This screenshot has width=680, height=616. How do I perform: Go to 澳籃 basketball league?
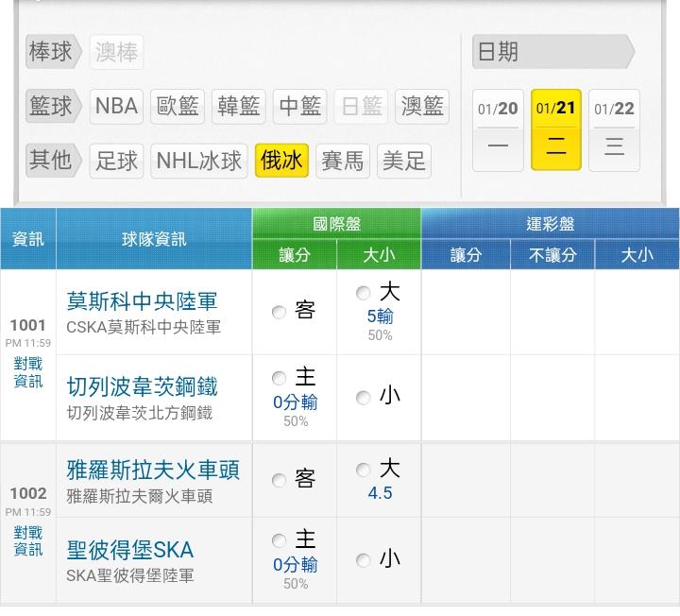421,106
